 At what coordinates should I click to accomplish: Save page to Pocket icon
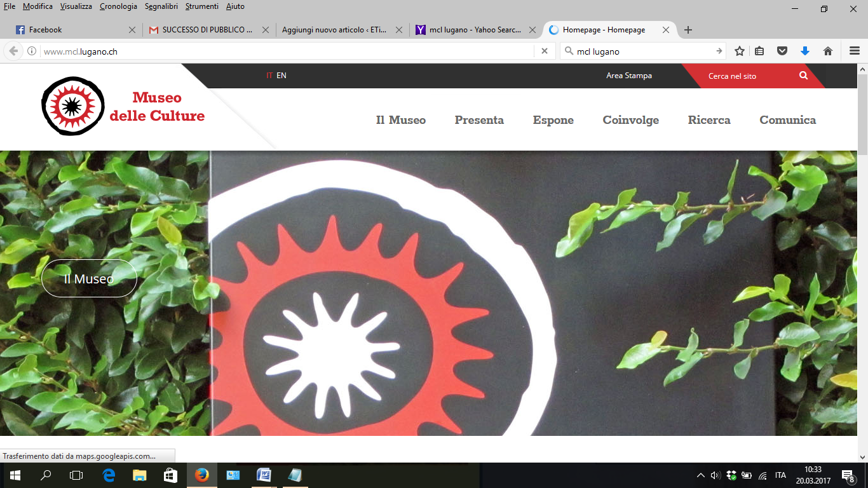click(783, 51)
